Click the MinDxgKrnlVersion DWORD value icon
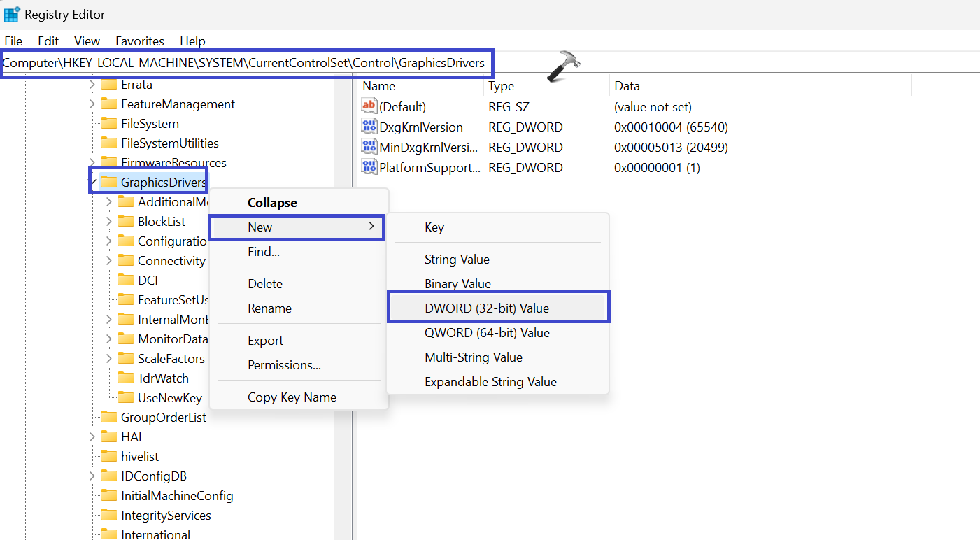 coord(369,147)
